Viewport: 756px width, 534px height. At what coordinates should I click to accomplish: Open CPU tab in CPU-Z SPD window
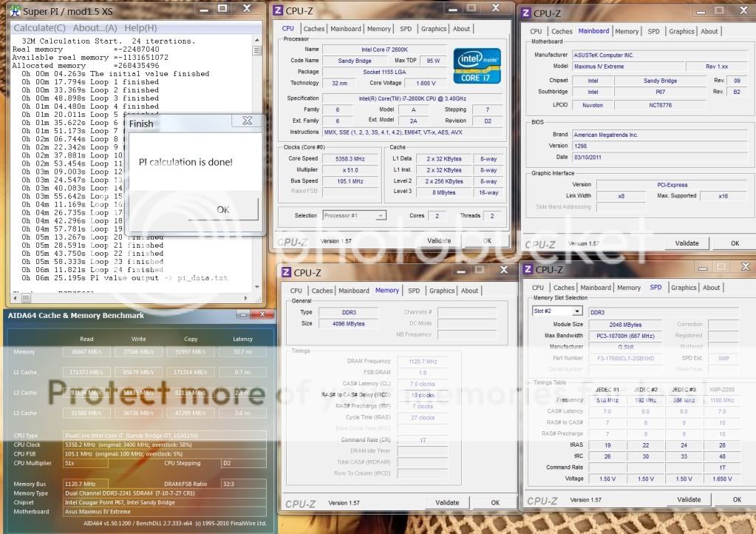tap(538, 288)
